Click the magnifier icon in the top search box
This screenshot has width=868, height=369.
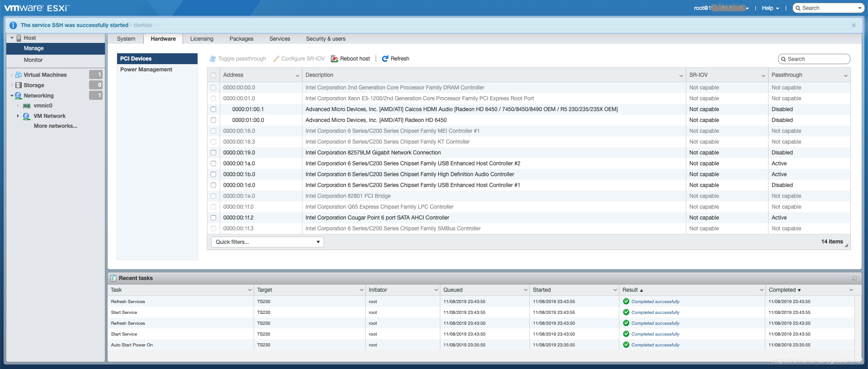798,8
